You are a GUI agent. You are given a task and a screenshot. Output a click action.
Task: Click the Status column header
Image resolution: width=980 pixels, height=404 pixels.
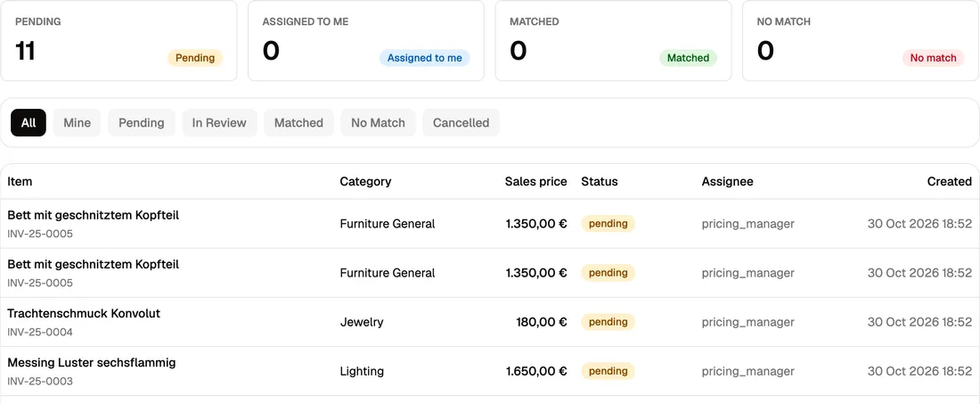pyautogui.click(x=600, y=181)
